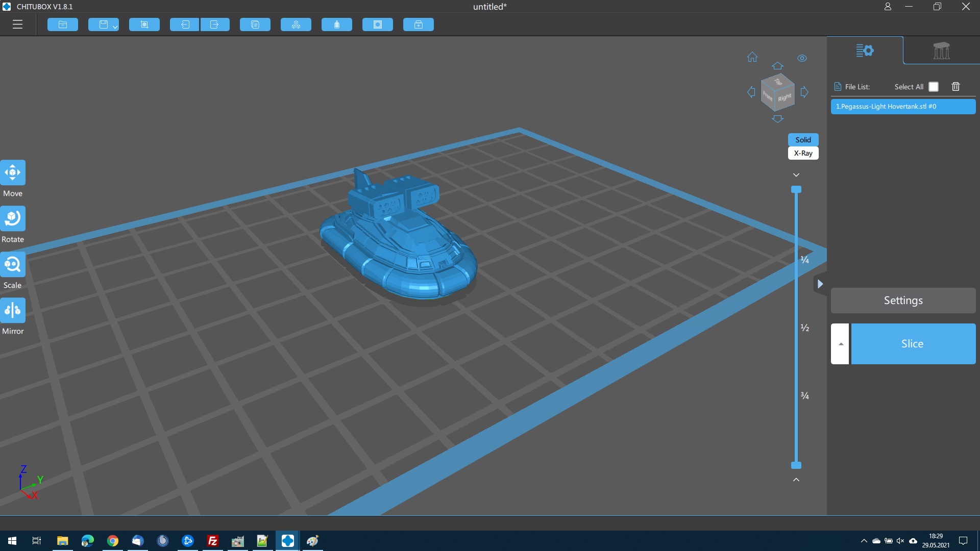Image resolution: width=980 pixels, height=551 pixels.
Task: Click the undo arrow toolbar button
Action: coord(184,24)
